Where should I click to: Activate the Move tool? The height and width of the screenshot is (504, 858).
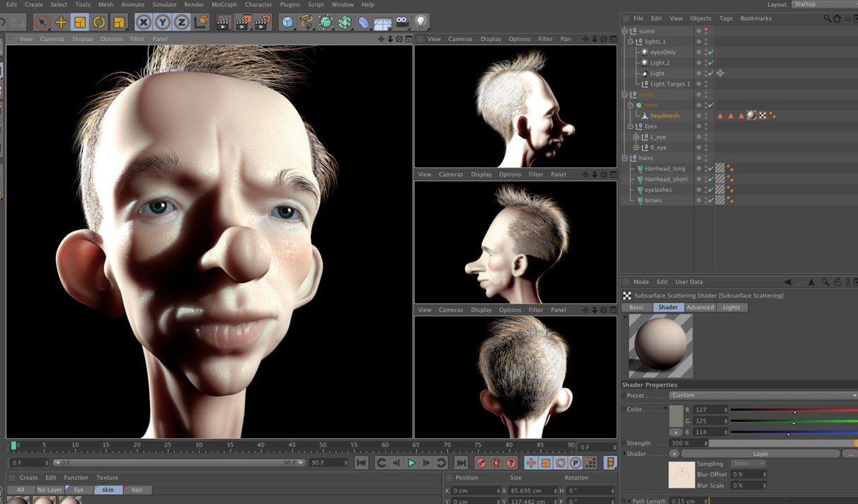pyautogui.click(x=61, y=23)
